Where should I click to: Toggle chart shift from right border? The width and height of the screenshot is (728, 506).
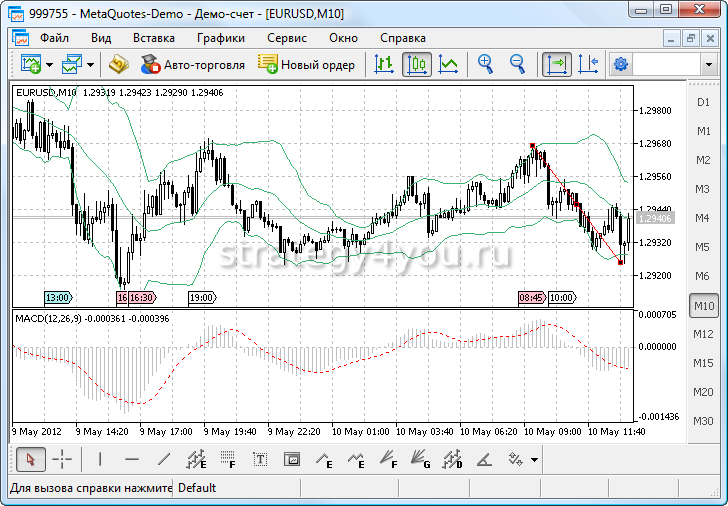[588, 64]
